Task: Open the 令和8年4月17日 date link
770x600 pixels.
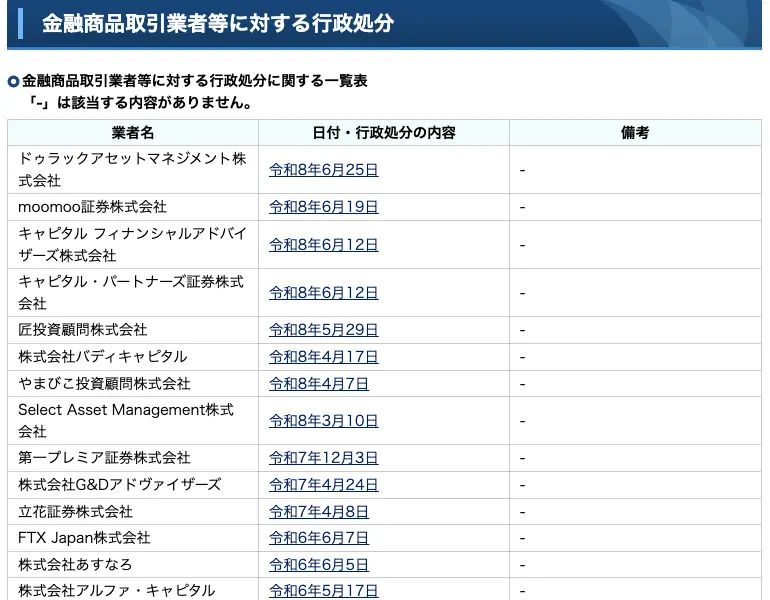Action: point(324,356)
